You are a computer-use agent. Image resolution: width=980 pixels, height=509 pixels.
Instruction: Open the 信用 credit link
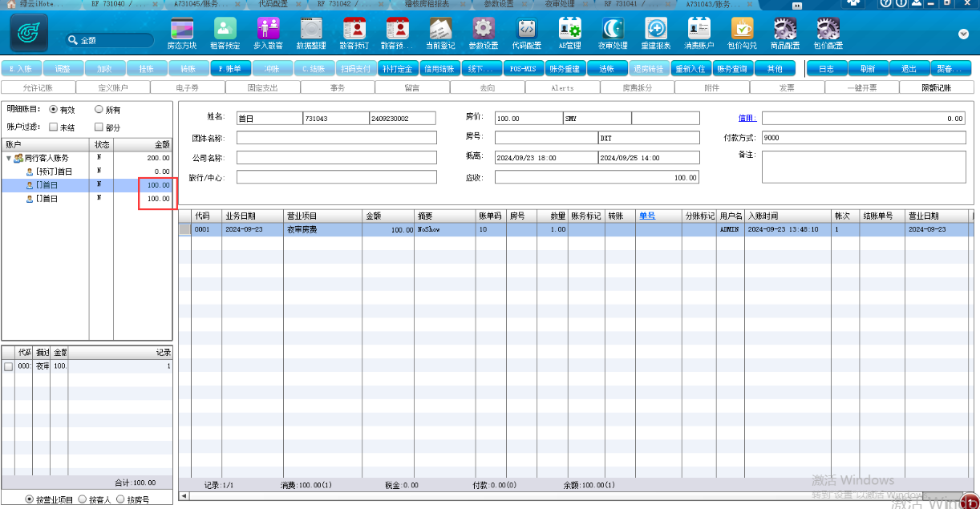747,118
